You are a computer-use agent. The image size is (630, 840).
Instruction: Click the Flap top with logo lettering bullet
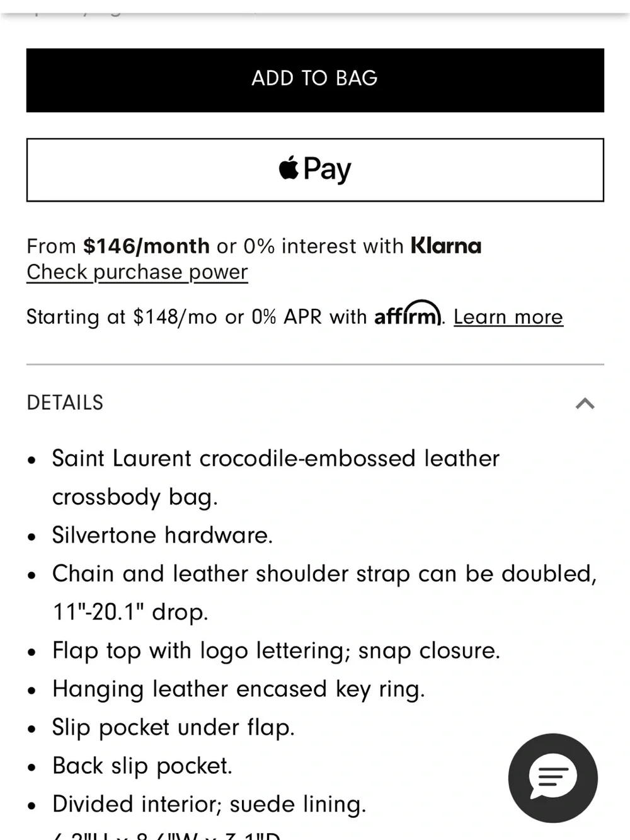(x=277, y=650)
